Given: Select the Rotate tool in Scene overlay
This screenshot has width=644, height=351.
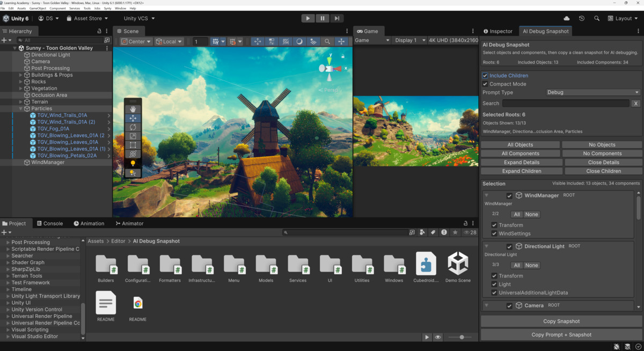Looking at the screenshot, I should click(133, 127).
